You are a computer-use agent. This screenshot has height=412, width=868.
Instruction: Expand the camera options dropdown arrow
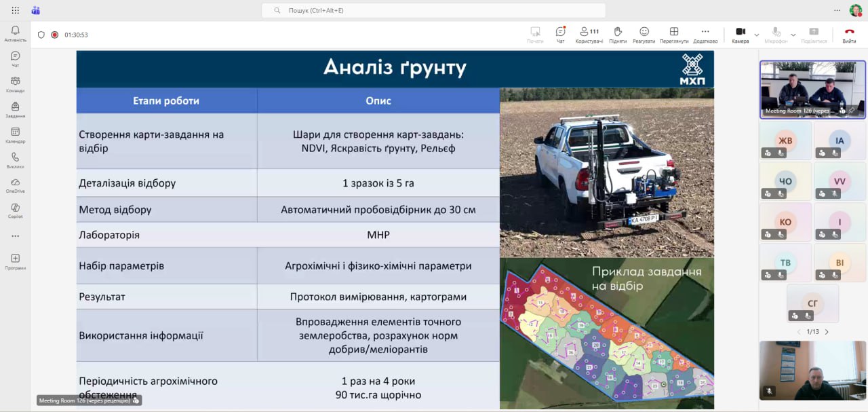757,35
